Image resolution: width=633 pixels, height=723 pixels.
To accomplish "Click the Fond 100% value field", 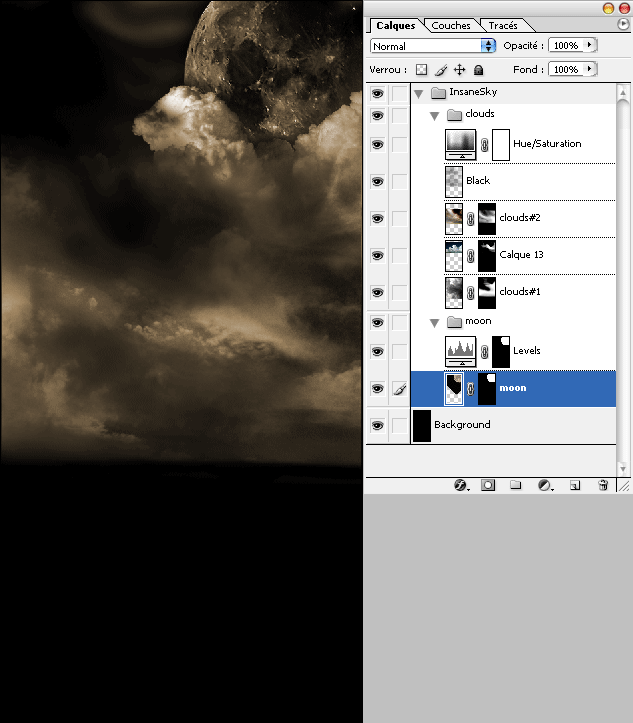I will pos(566,69).
